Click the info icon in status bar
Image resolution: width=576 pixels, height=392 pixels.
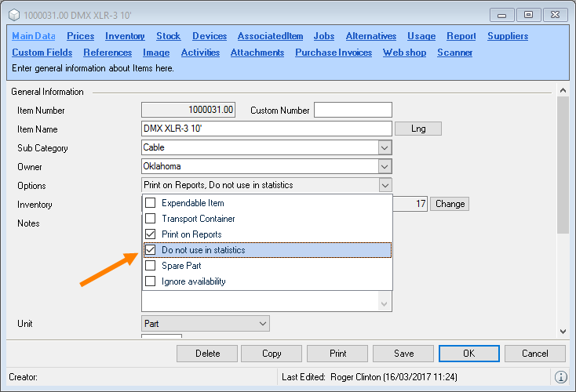[x=561, y=377]
